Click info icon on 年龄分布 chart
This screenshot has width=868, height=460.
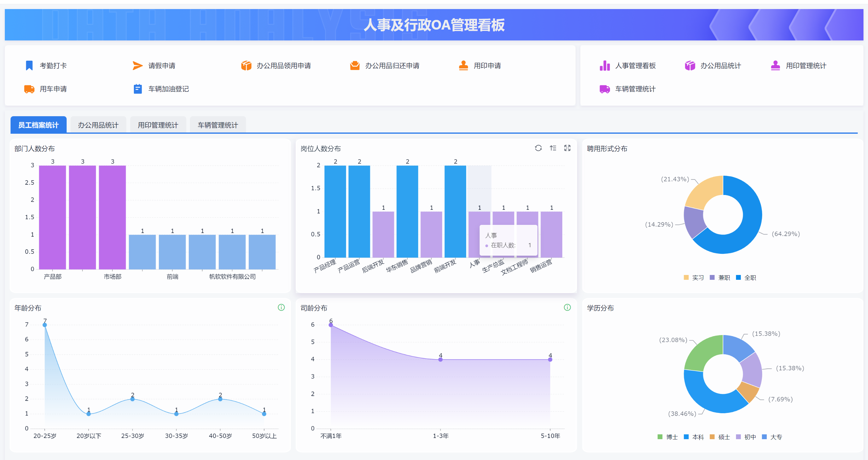tap(281, 308)
